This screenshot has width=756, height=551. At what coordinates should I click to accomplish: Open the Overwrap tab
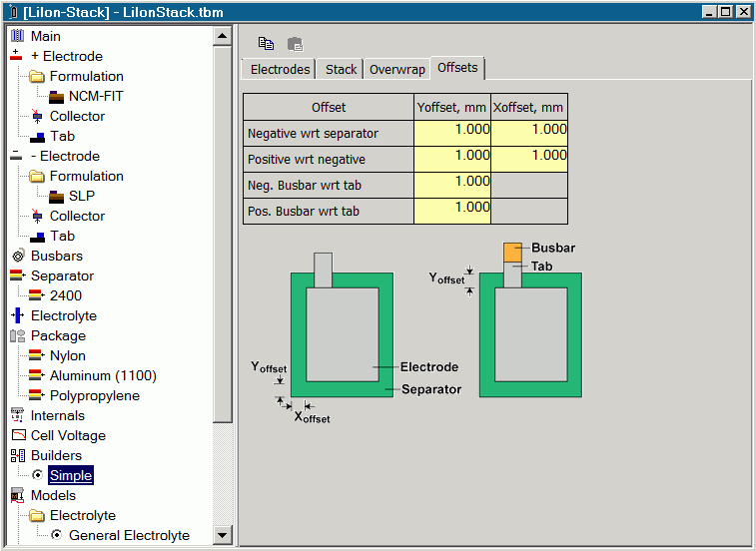[396, 69]
